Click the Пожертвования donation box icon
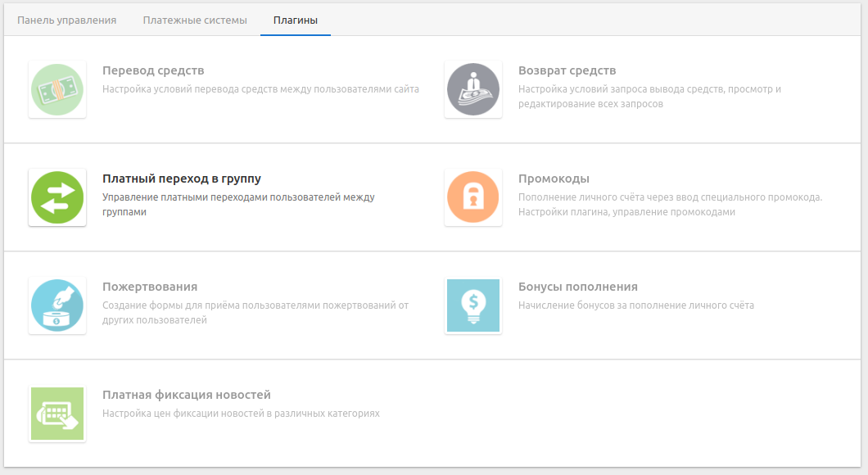Image resolution: width=868 pixels, height=475 pixels. [57, 305]
